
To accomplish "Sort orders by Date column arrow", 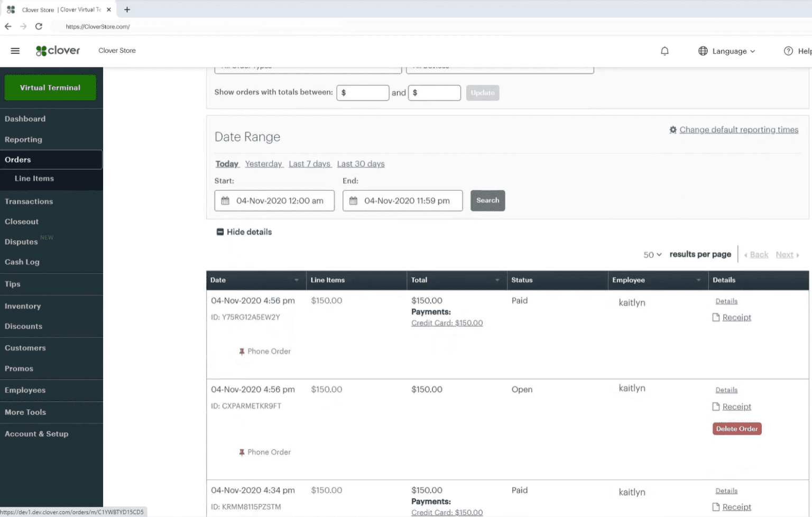I will 296,280.
